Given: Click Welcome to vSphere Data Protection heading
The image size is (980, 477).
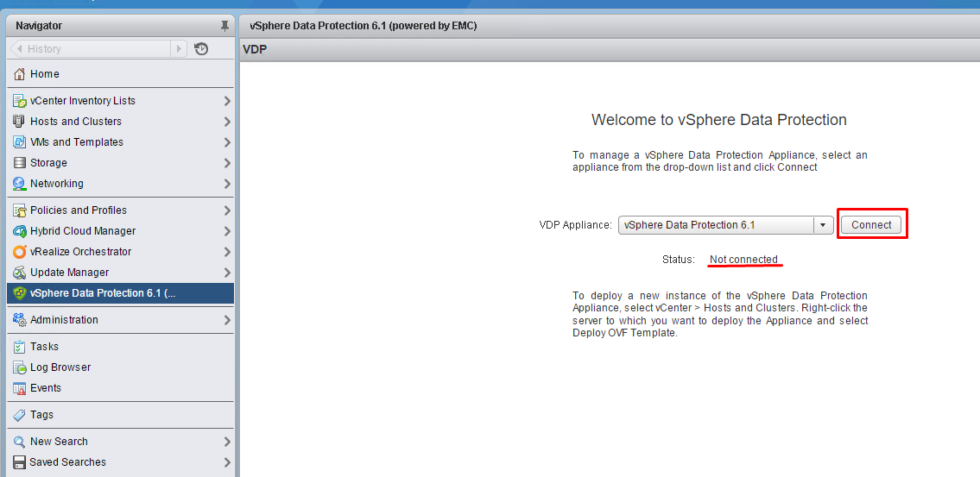Looking at the screenshot, I should click(x=718, y=120).
